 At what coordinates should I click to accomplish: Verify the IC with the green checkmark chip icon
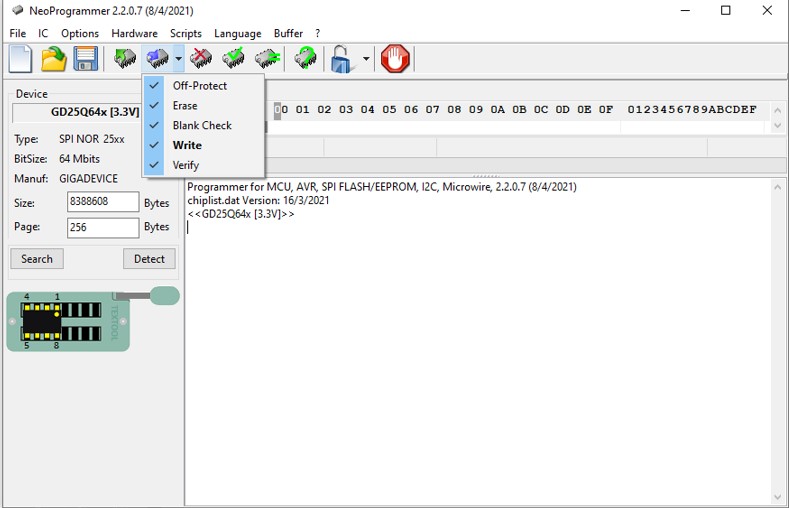pos(233,59)
